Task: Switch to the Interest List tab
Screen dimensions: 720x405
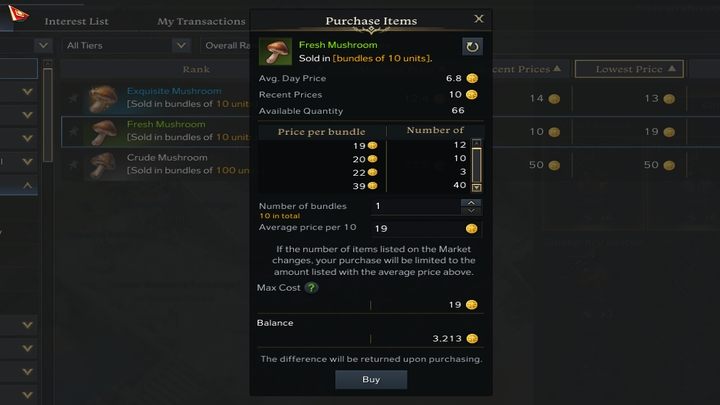Action: click(76, 21)
